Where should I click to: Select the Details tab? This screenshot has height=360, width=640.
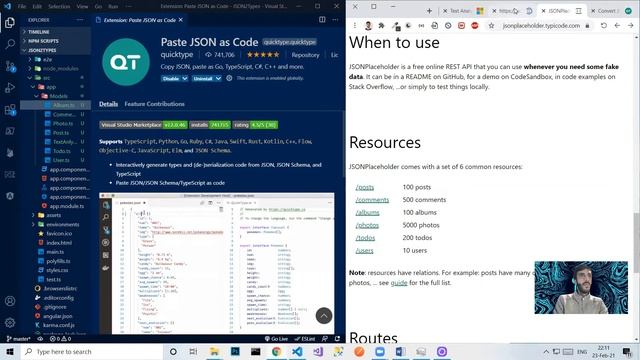pyautogui.click(x=108, y=104)
